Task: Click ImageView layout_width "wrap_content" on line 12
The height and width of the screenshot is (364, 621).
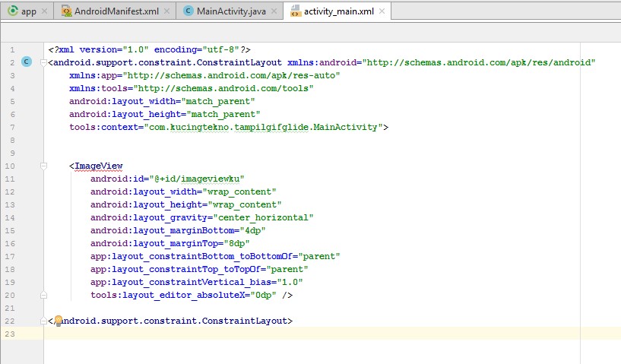Action: click(239, 191)
